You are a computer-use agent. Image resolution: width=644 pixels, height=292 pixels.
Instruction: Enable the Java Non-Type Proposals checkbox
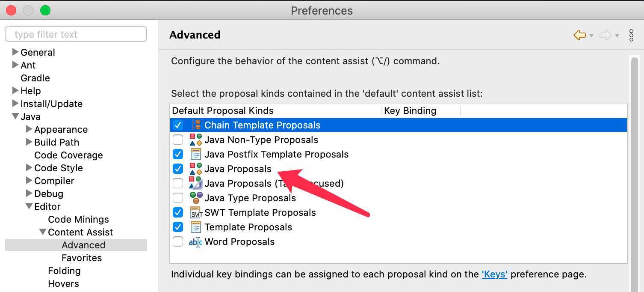pos(178,140)
